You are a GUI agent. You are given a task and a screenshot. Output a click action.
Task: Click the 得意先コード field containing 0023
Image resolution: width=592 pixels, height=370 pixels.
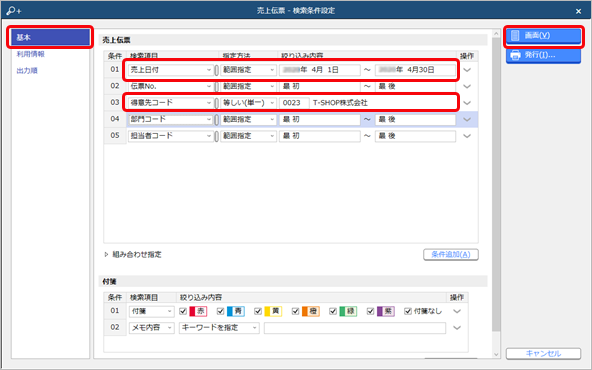(294, 103)
